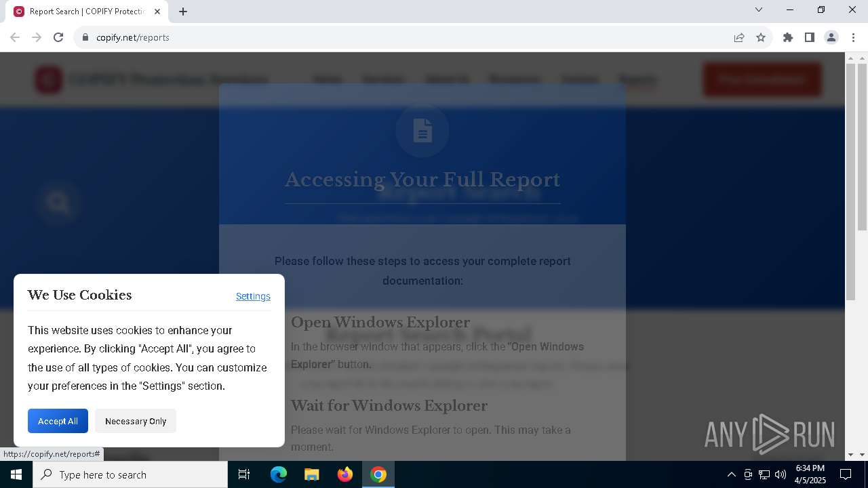Open the Extensions puzzle icon
The width and height of the screenshot is (868, 488).
click(788, 37)
